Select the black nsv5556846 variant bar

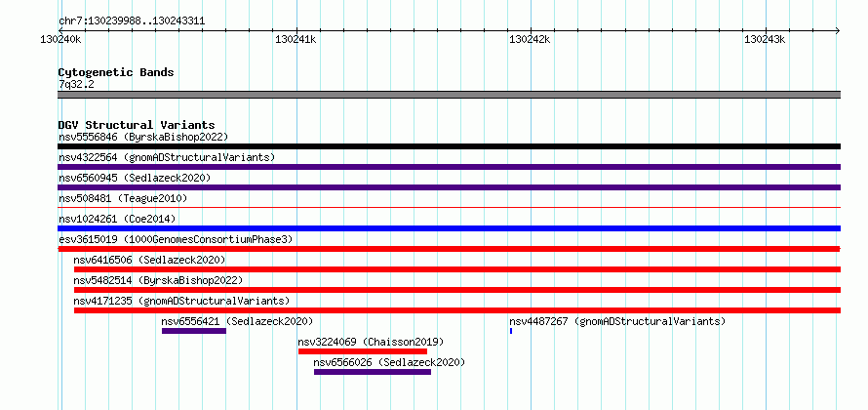click(x=449, y=146)
